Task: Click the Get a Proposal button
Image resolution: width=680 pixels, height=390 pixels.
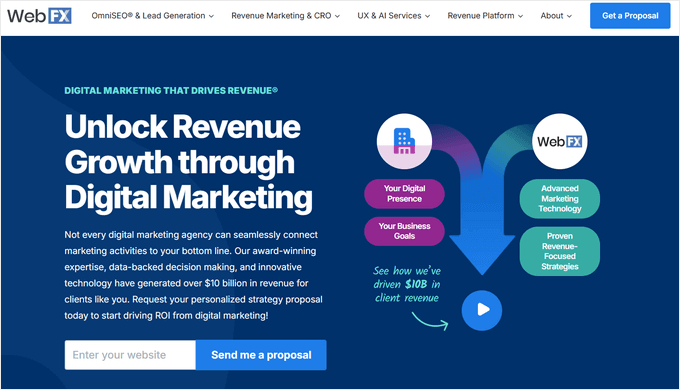Action: click(x=630, y=16)
